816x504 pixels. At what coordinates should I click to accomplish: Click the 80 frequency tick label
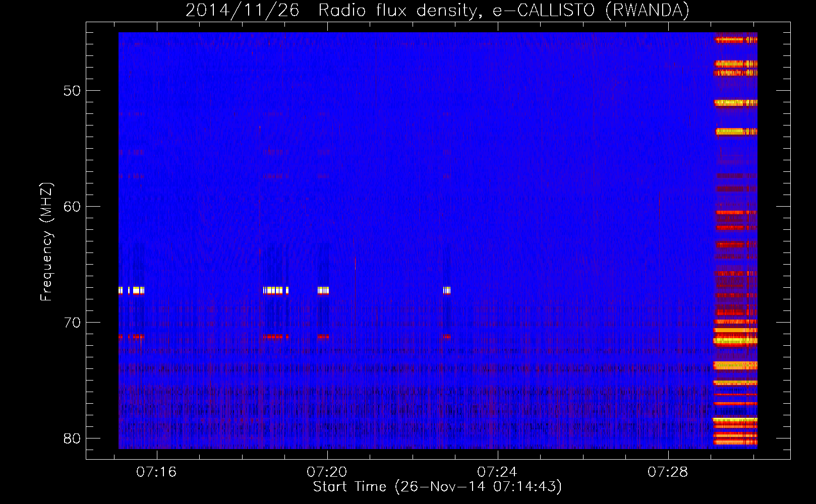[72, 438]
